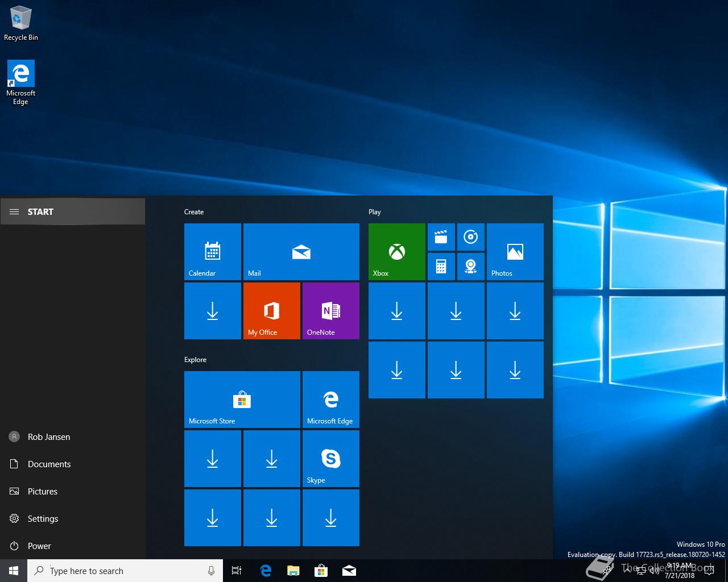This screenshot has height=582, width=728.
Task: Open the Maps small tile
Action: [471, 267]
